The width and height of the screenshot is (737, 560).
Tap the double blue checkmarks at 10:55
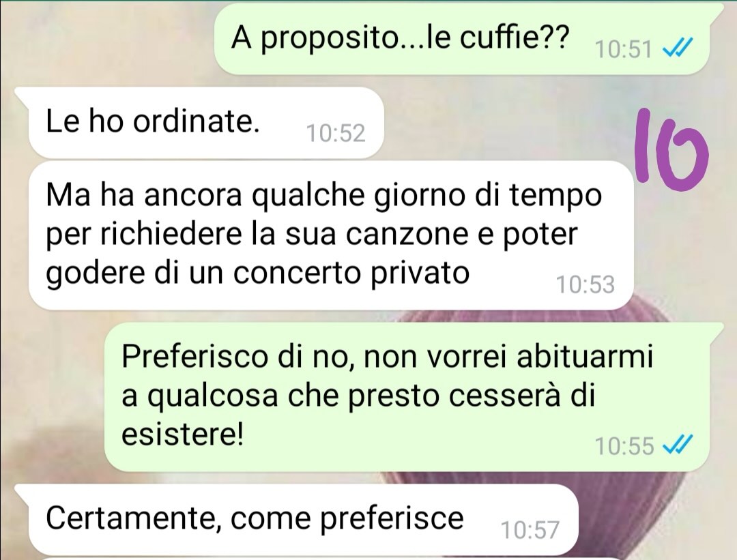677,445
